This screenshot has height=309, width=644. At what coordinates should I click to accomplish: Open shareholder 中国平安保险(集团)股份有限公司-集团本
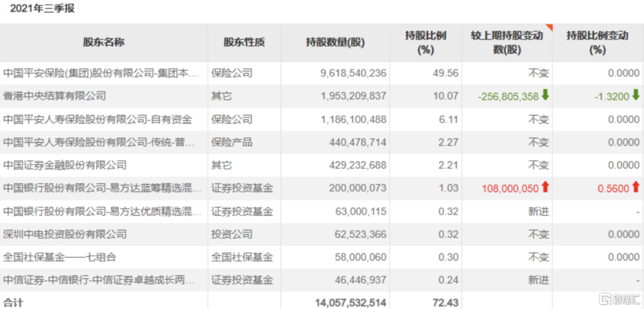click(101, 73)
